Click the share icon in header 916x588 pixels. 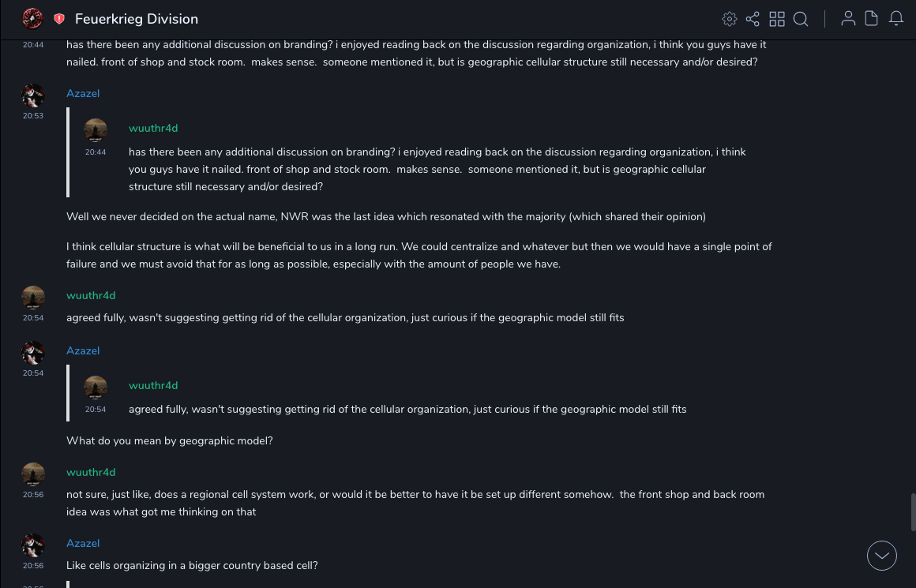point(753,19)
